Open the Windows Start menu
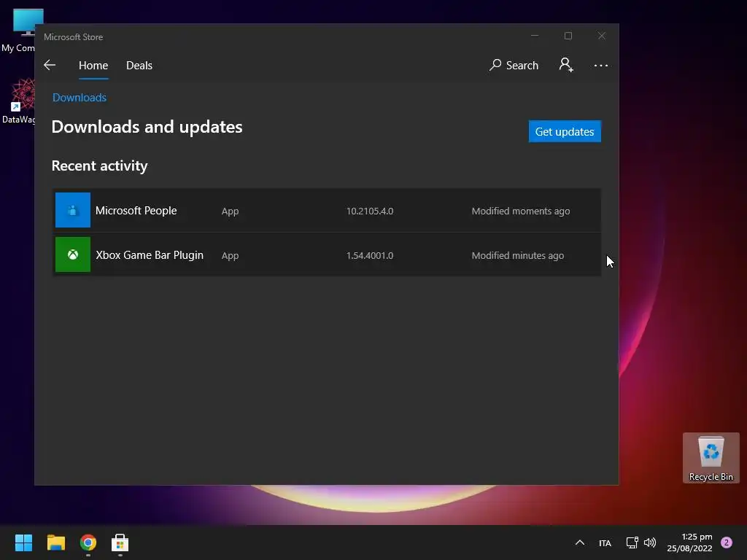This screenshot has width=747, height=560. pos(23,542)
